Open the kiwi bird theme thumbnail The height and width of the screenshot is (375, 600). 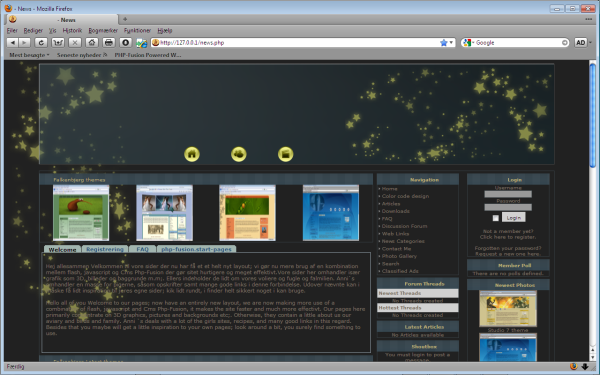pos(81,213)
